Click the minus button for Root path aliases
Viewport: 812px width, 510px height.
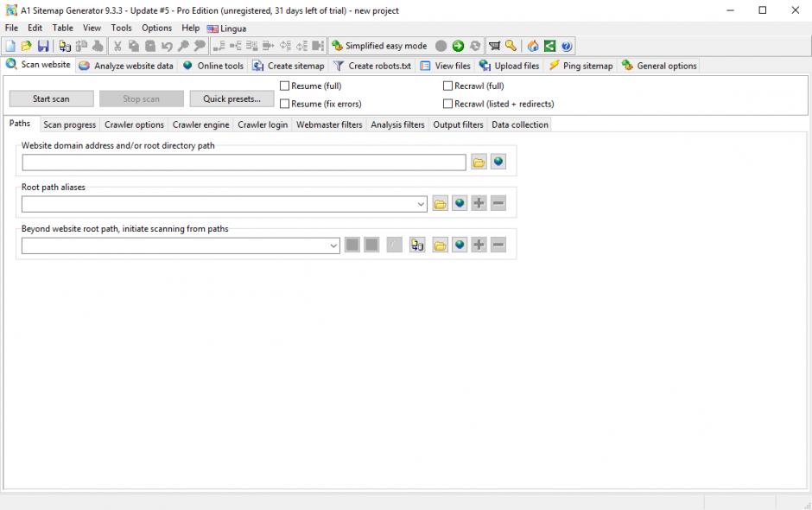498,204
